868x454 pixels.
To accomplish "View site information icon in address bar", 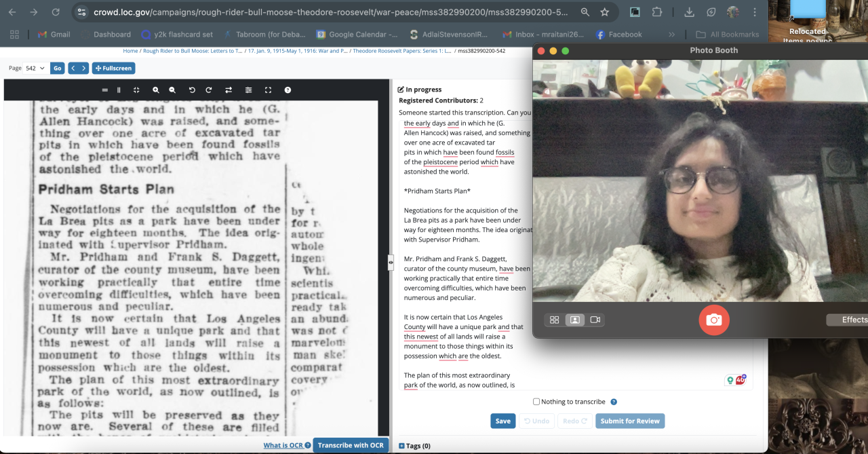I will coord(81,12).
